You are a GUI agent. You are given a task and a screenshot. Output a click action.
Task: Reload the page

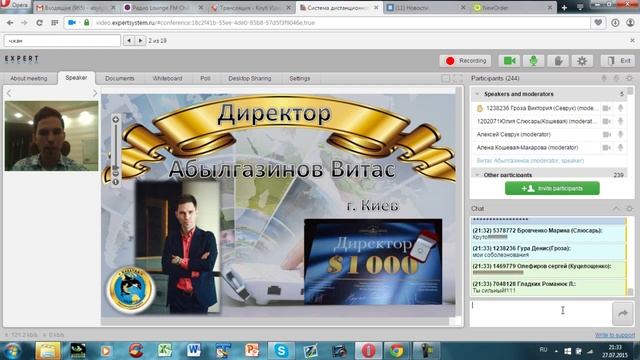click(39, 23)
